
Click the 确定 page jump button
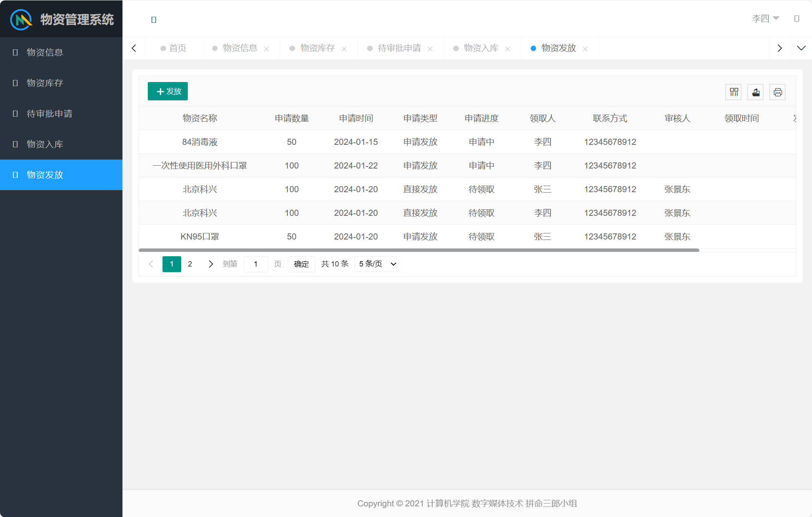point(301,264)
